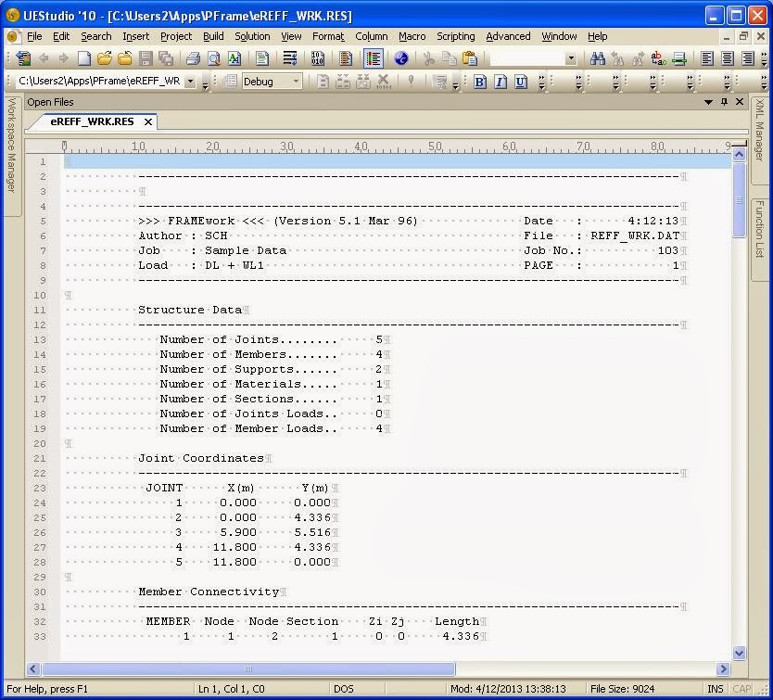Image resolution: width=773 pixels, height=700 pixels.
Task: Open the find text dropdown arrow
Action: pyautogui.click(x=571, y=58)
